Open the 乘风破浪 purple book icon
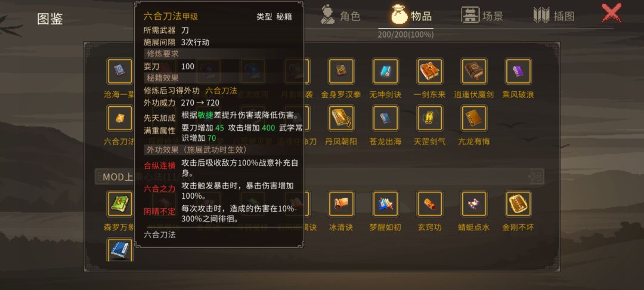 518,72
